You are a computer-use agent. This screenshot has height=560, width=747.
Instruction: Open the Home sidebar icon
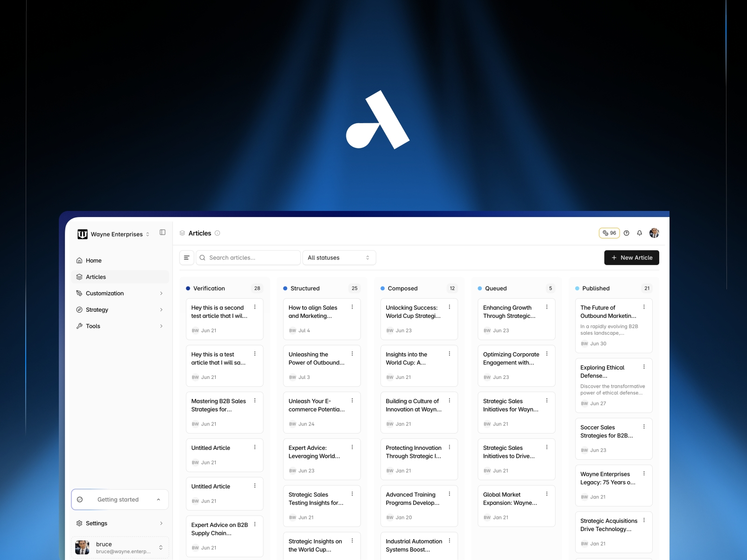click(x=80, y=260)
